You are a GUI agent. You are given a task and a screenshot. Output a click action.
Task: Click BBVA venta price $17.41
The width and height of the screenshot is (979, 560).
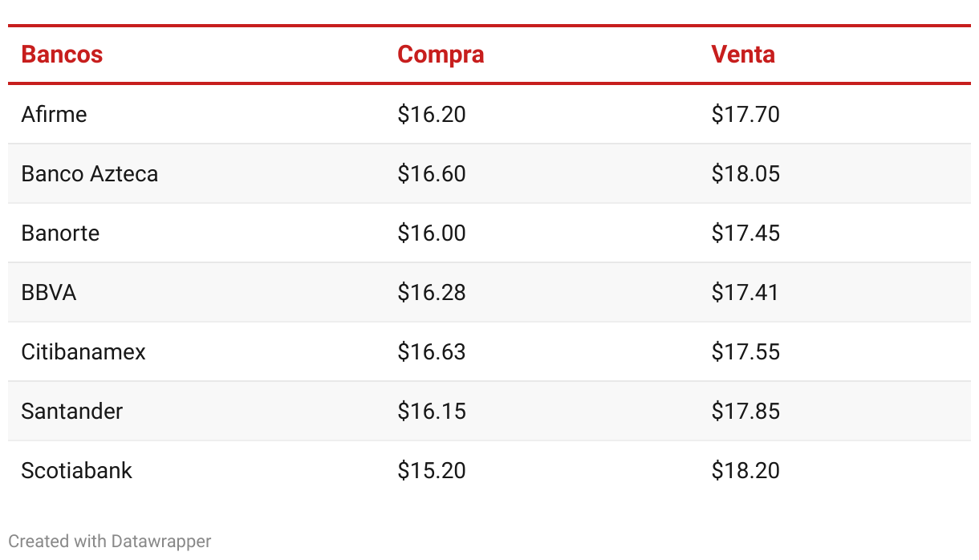(x=745, y=292)
